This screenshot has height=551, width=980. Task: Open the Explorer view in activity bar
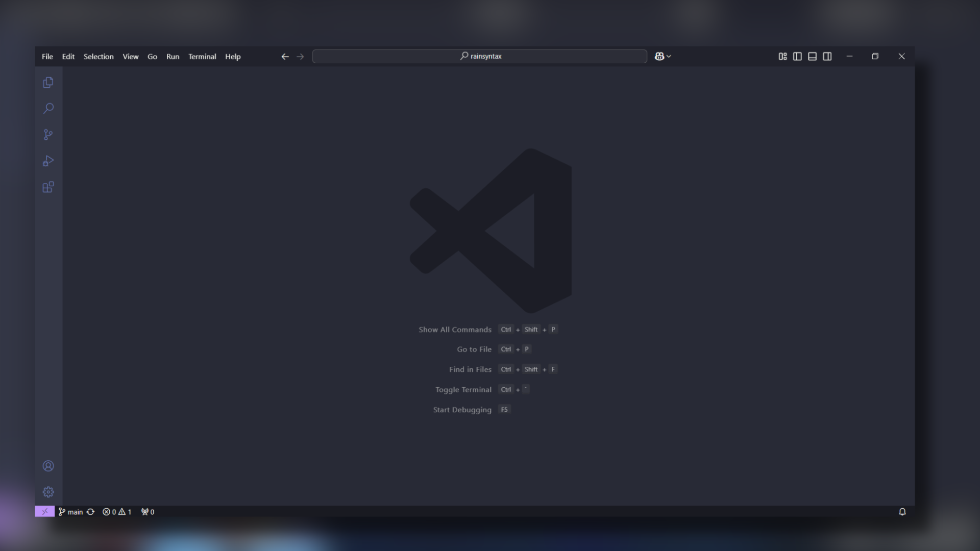click(48, 83)
